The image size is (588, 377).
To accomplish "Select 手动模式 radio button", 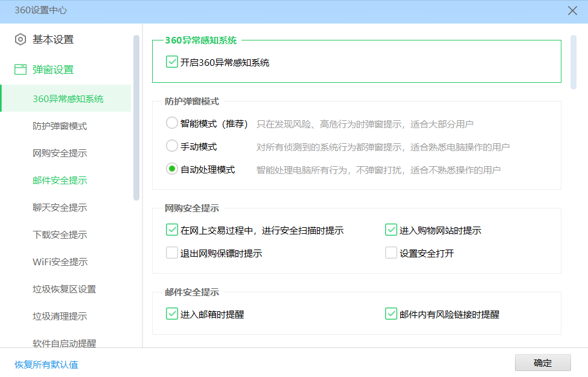I will coord(171,146).
